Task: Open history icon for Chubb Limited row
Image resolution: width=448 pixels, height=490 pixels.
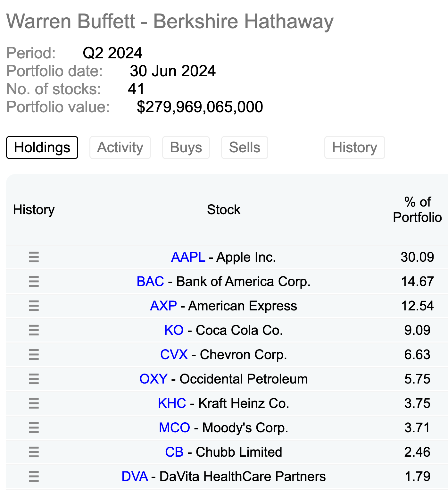Action: click(x=34, y=452)
